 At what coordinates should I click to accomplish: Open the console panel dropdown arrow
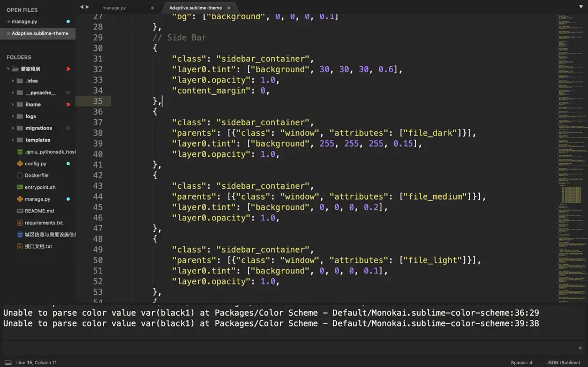click(x=580, y=348)
